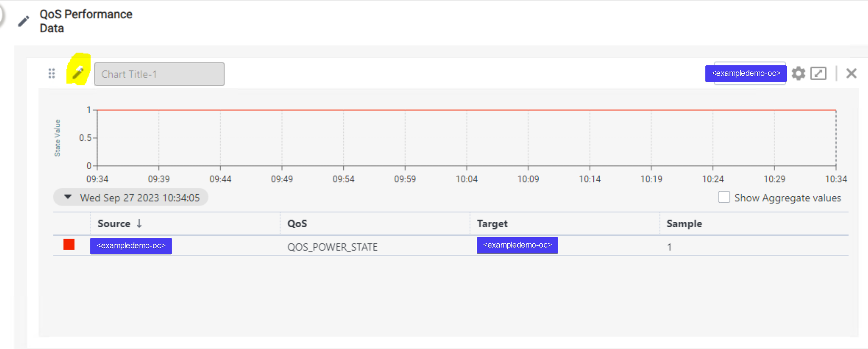Click the State Value axis label
This screenshot has height=349, width=868.
[x=57, y=138]
